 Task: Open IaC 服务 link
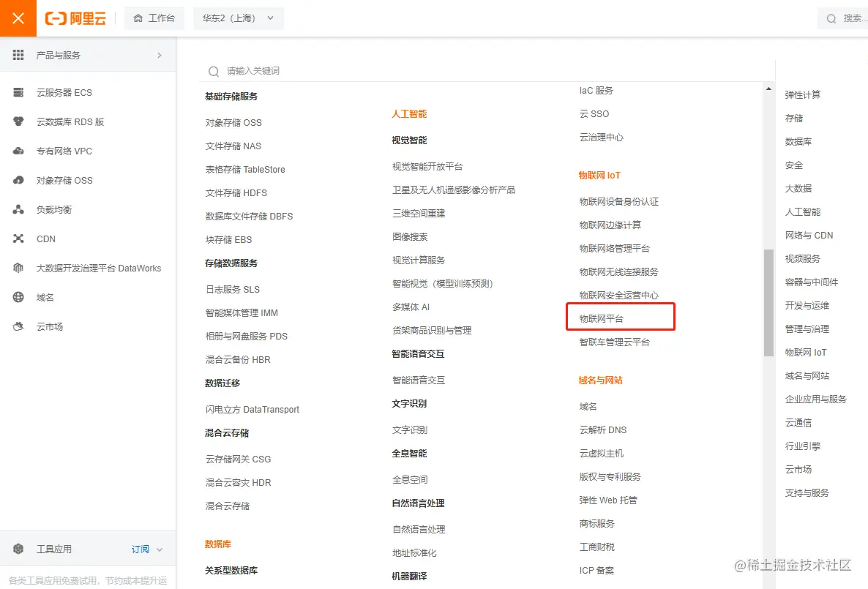(x=596, y=90)
